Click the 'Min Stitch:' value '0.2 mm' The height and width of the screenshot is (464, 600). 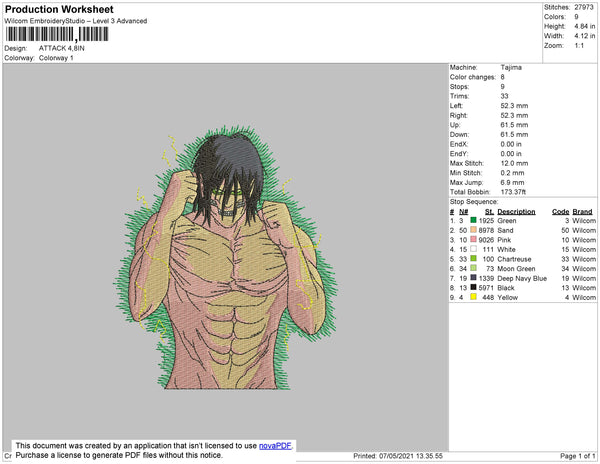point(512,173)
